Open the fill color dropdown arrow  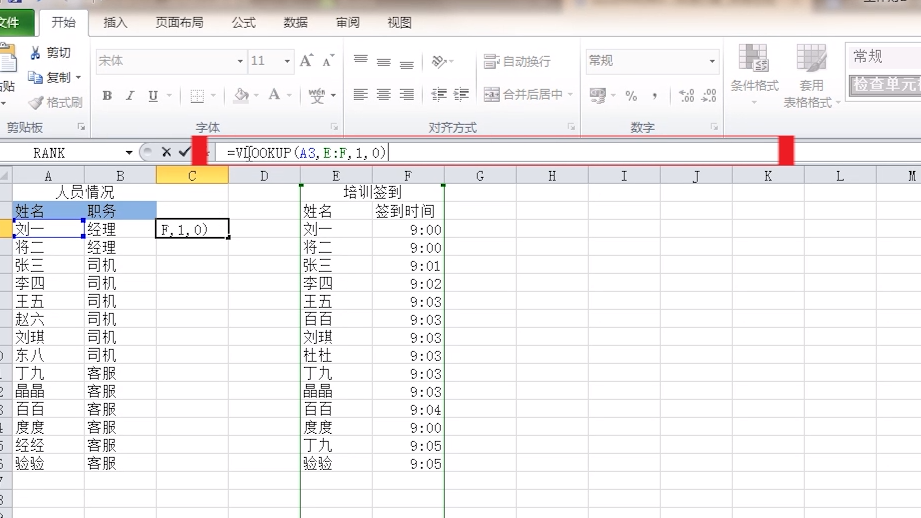tap(256, 96)
